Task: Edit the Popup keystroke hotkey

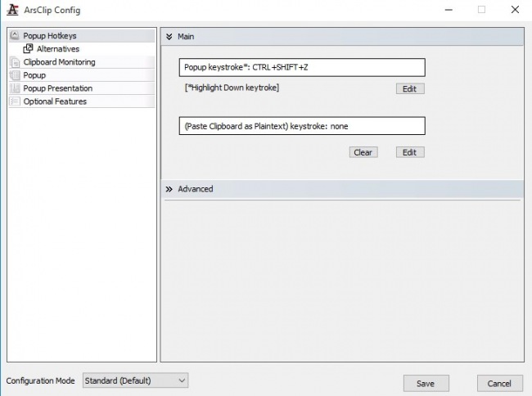Action: [410, 89]
